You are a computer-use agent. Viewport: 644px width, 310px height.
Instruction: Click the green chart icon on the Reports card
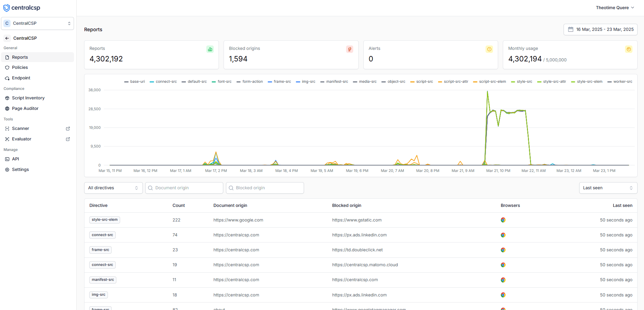210,49
